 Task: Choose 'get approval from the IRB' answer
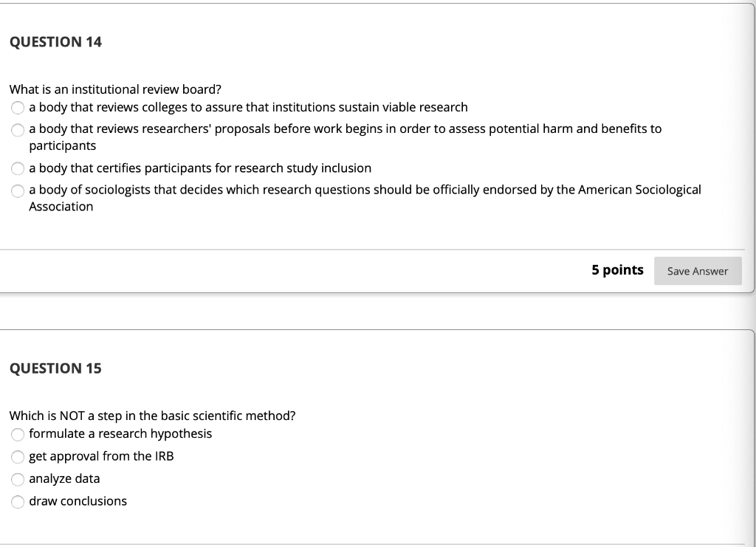coord(18,456)
